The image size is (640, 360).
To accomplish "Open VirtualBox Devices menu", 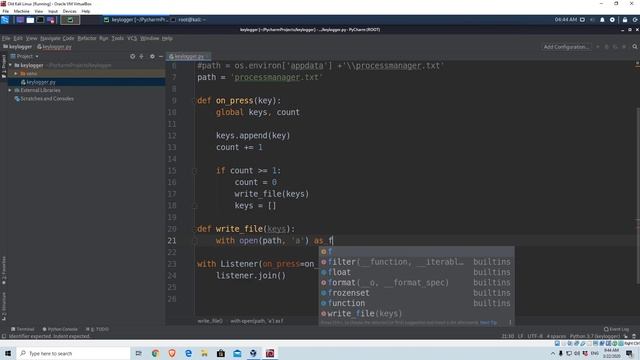I will click(69, 11).
